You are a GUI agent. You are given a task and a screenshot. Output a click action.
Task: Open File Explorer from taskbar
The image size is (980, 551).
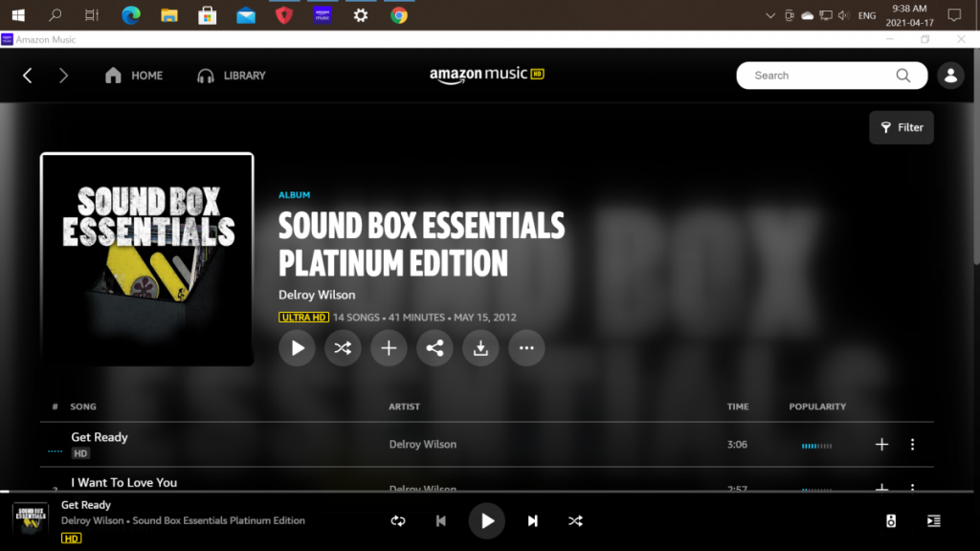168,15
